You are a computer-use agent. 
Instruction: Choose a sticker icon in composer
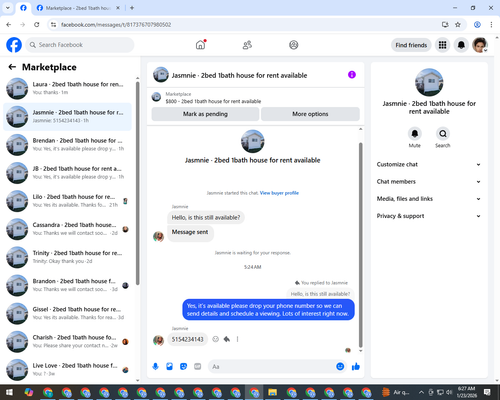click(x=183, y=367)
